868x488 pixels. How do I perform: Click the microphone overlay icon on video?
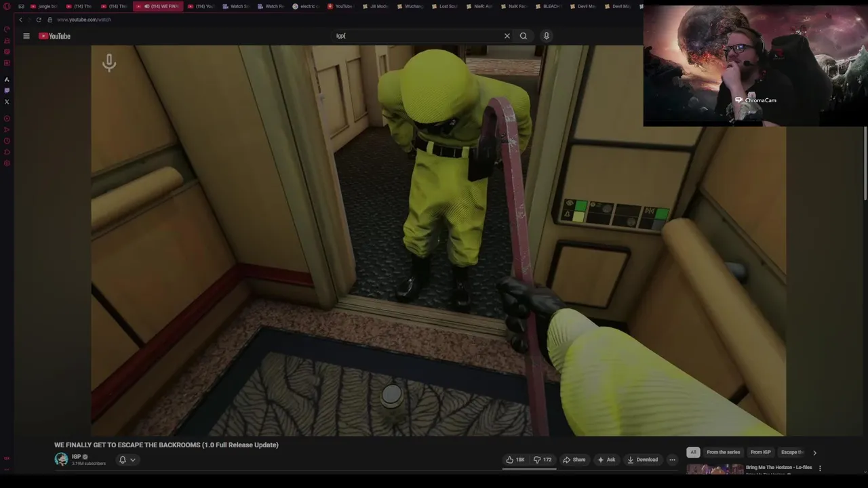(109, 63)
